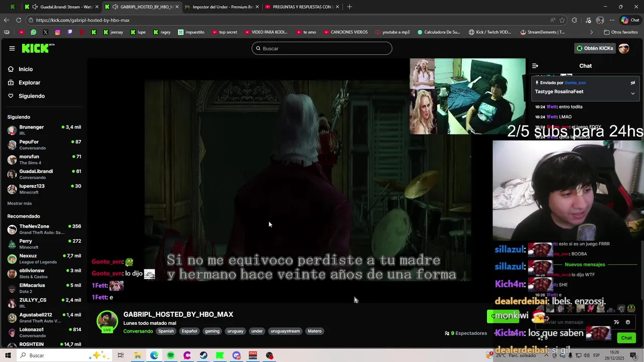Open the user profile avatar menu
Screen dimensions: 644x362
pyautogui.click(x=624, y=48)
